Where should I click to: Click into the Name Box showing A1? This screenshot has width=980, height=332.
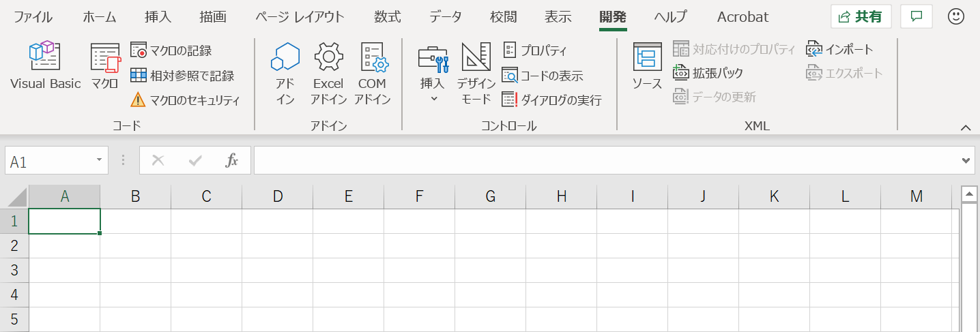coord(48,161)
